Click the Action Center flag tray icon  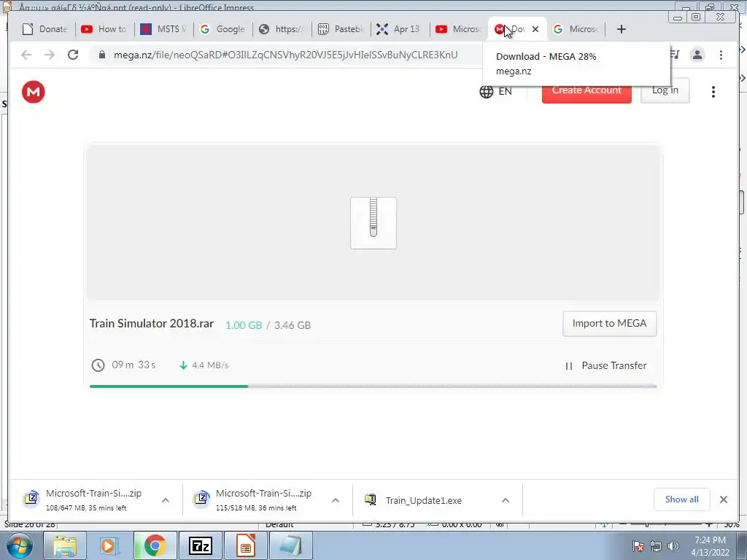638,546
